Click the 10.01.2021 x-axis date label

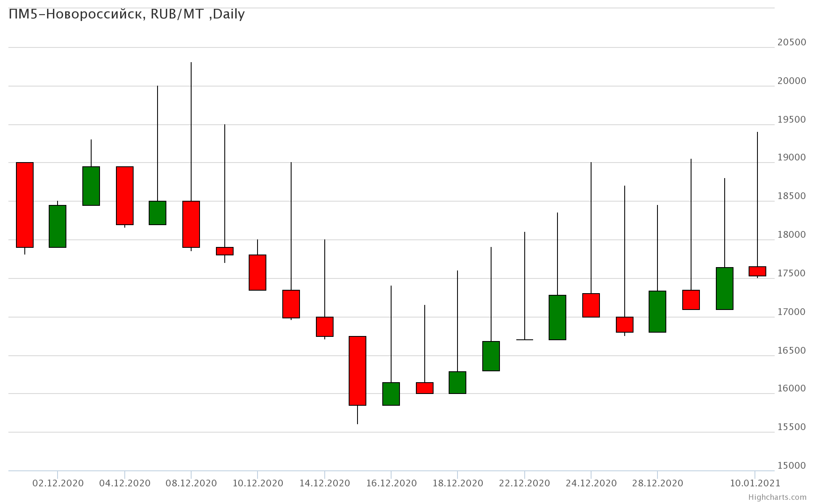coord(755,483)
